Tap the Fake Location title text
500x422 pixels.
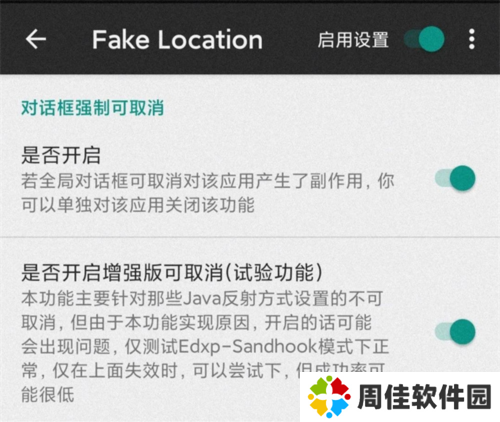[177, 40]
